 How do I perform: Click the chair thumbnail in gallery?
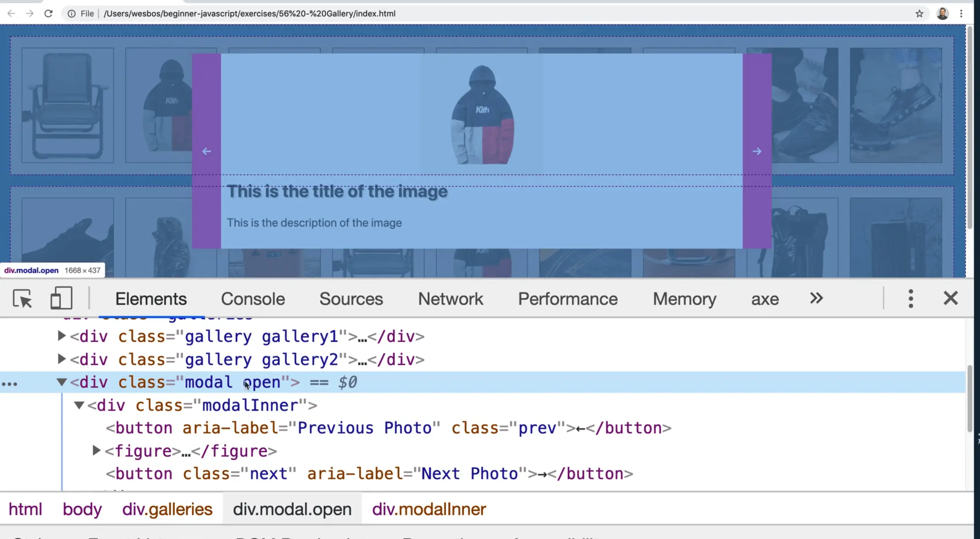click(68, 105)
